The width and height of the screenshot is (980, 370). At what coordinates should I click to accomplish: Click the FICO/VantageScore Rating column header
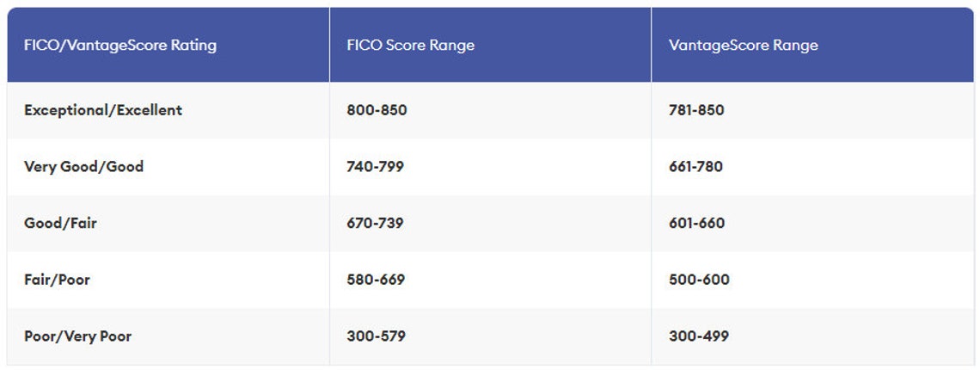168,45
